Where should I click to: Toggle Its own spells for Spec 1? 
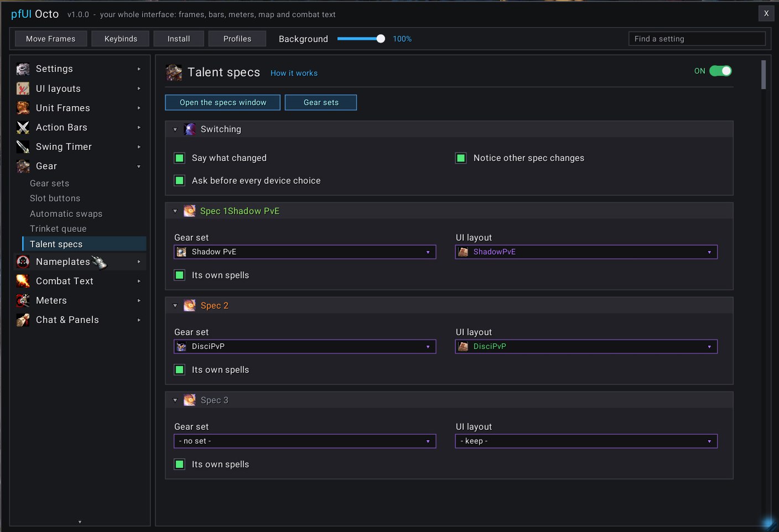pos(179,275)
